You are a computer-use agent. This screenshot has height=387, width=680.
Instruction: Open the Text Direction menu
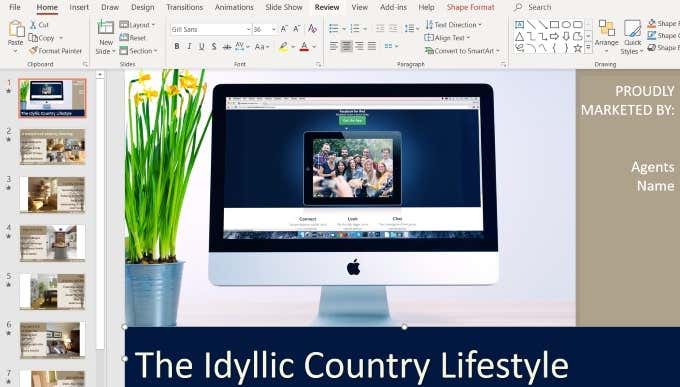pyautogui.click(x=454, y=25)
